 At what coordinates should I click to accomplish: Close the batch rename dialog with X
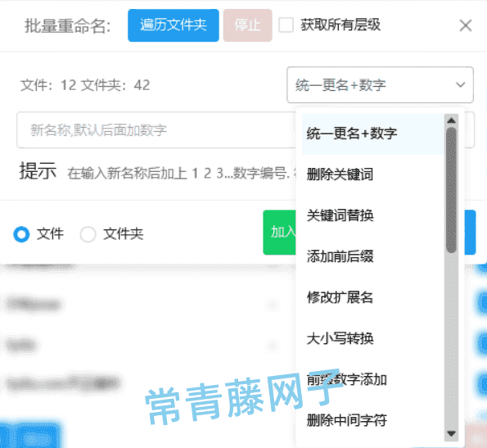coord(466,25)
